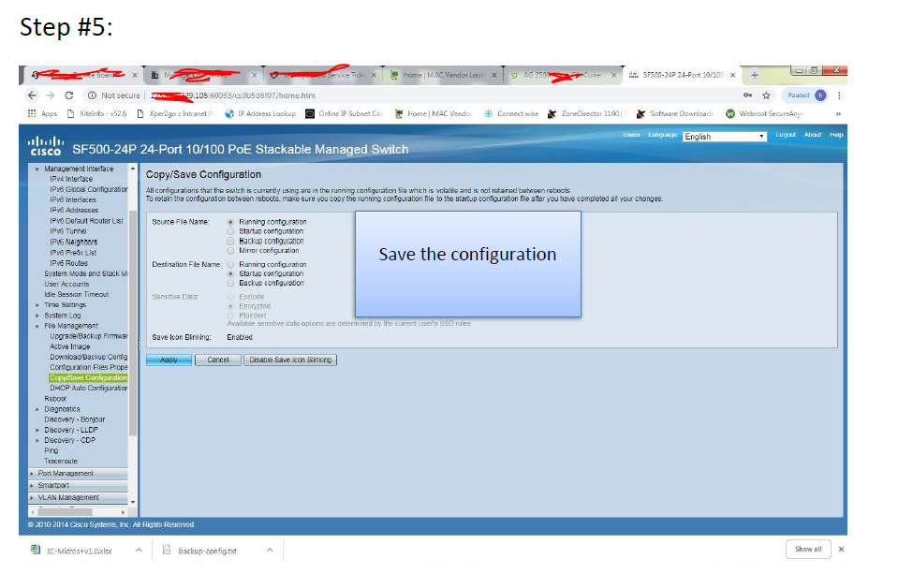The height and width of the screenshot is (588, 913).
Task: Switch to the SF500-24P switch tab
Action: pyautogui.click(x=681, y=75)
